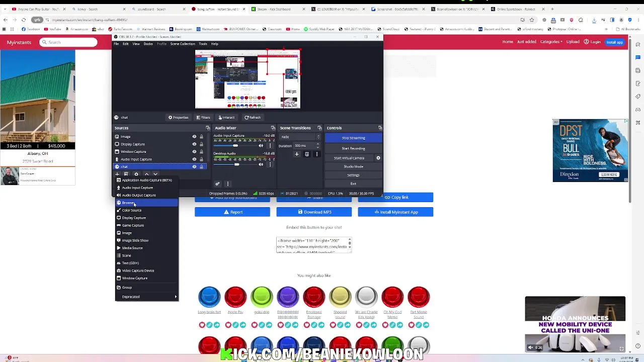Open a new browser tab plus icon
The height and width of the screenshot is (362, 644).
[x=552, y=9]
